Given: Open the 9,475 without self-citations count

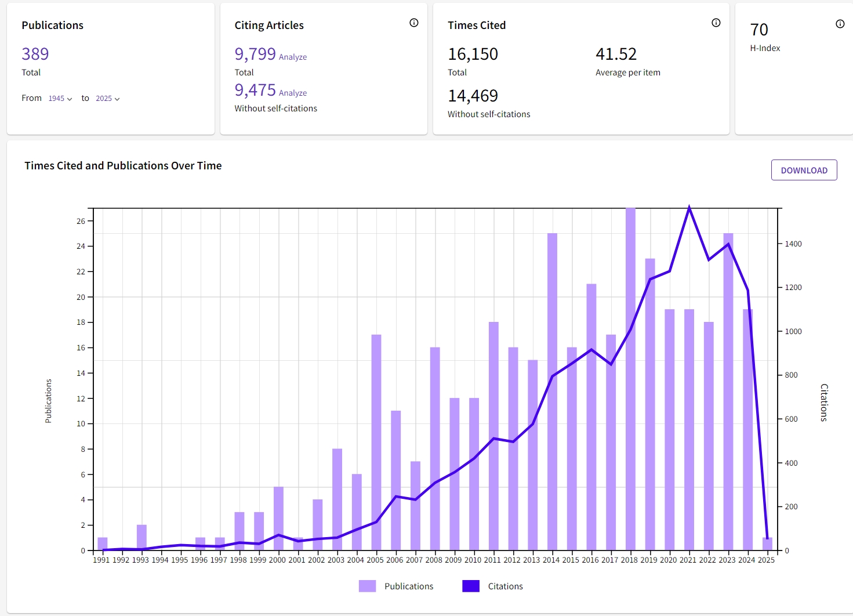Looking at the screenshot, I should coord(255,90).
